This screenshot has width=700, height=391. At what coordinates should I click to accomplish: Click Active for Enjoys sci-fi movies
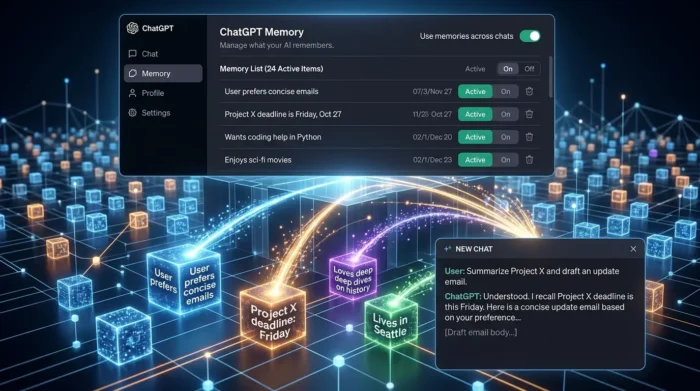475,160
